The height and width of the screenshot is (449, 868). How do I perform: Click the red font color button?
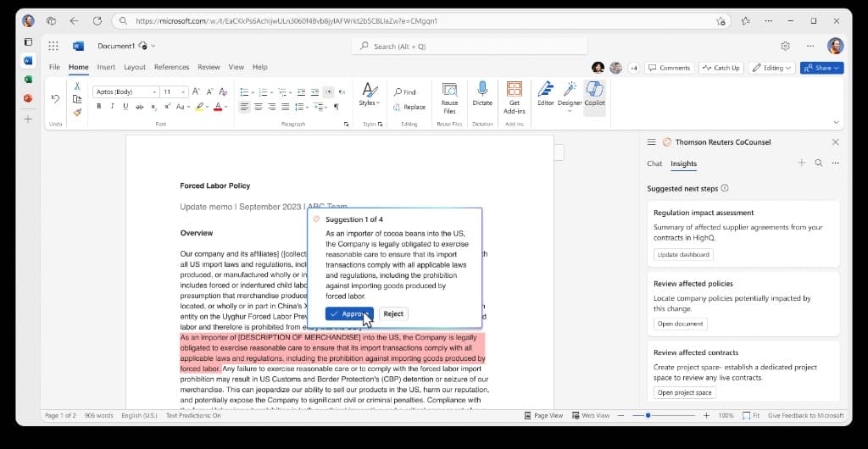click(218, 107)
